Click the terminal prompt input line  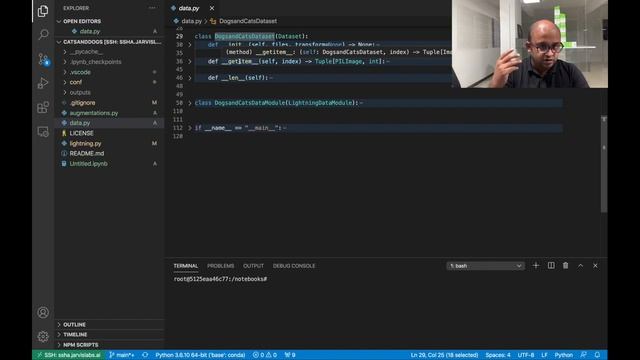pyautogui.click(x=220, y=279)
